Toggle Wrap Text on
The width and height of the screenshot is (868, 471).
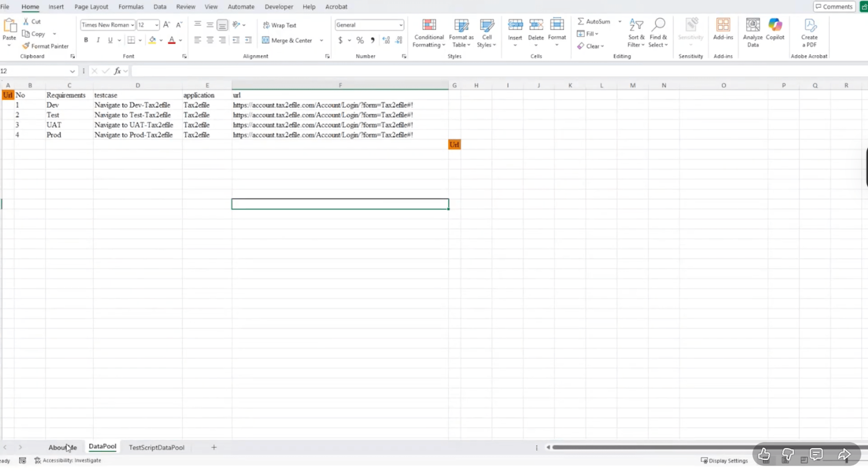point(279,25)
